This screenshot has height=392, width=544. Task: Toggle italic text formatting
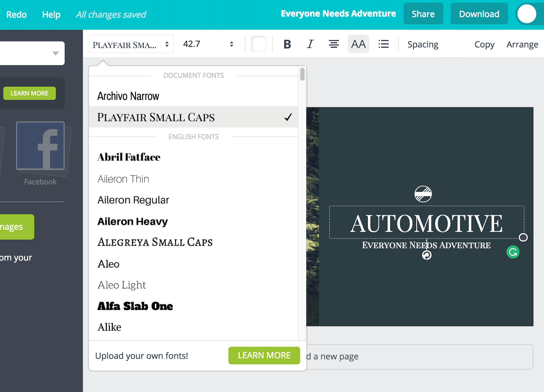(310, 44)
